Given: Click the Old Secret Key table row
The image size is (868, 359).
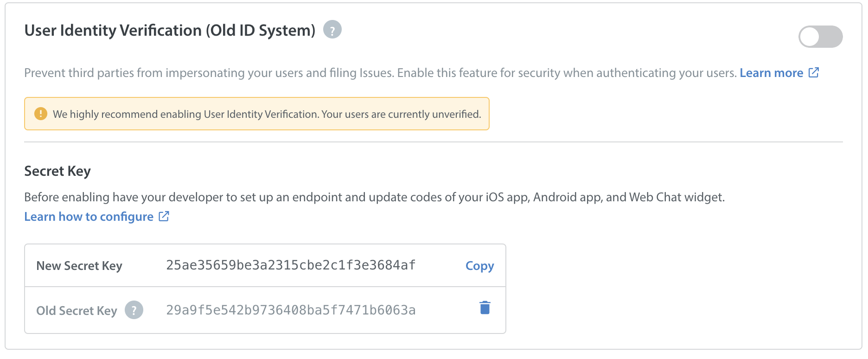Looking at the screenshot, I should [x=265, y=310].
